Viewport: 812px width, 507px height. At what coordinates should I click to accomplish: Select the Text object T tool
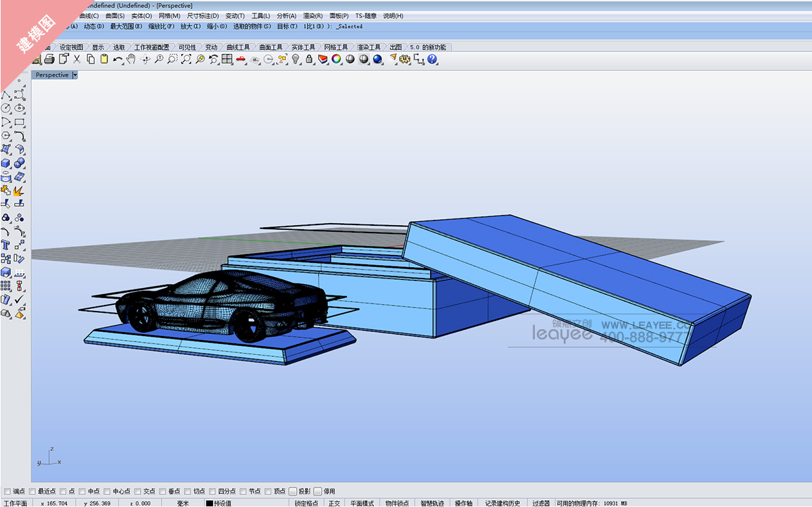click(x=6, y=245)
